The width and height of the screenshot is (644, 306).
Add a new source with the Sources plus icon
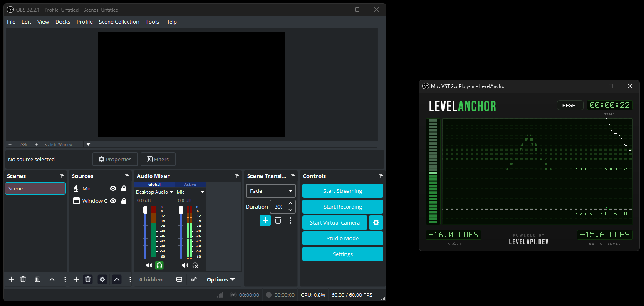76,279
